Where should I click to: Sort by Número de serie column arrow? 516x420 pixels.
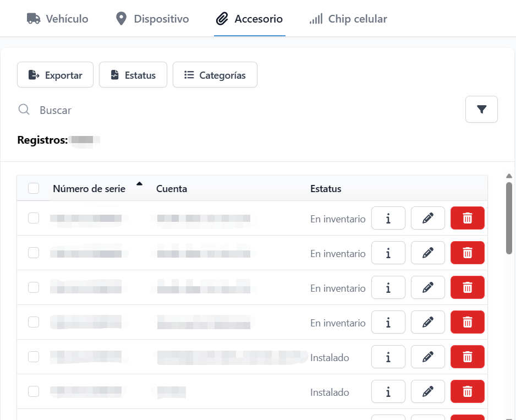tap(139, 184)
